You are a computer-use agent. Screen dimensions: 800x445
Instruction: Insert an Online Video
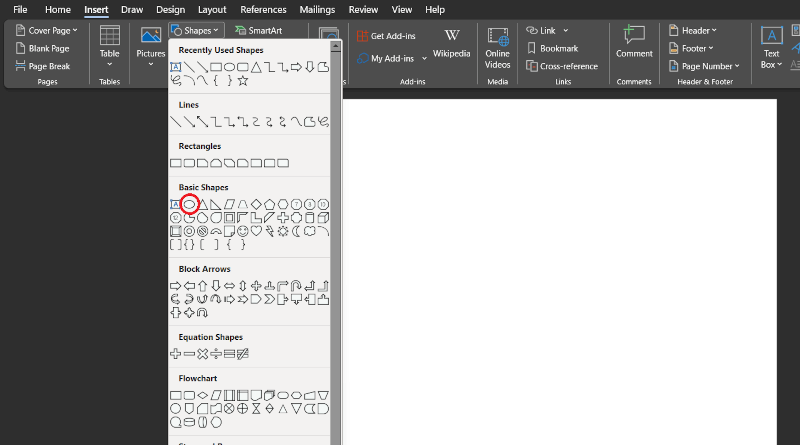(x=497, y=47)
